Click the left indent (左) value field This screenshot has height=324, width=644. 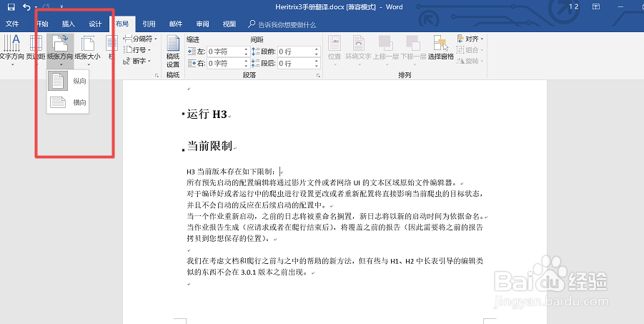pyautogui.click(x=225, y=51)
